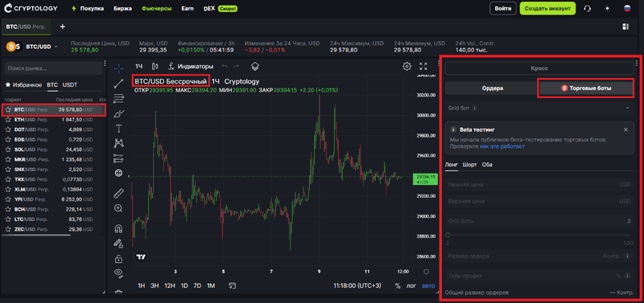Screen dimensions: 644x303
Task: Select the trend line drawing tool
Action: point(118,84)
